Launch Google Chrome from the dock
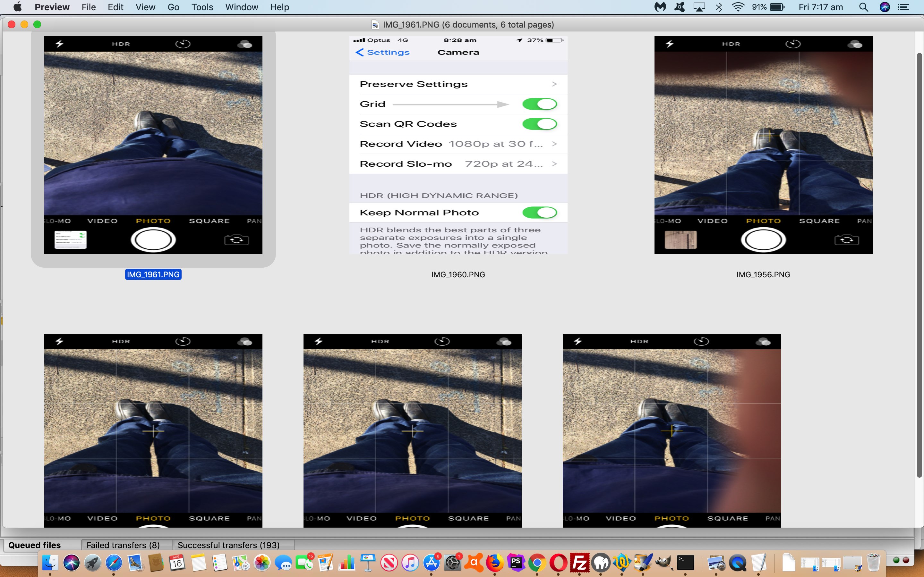 coord(537,563)
